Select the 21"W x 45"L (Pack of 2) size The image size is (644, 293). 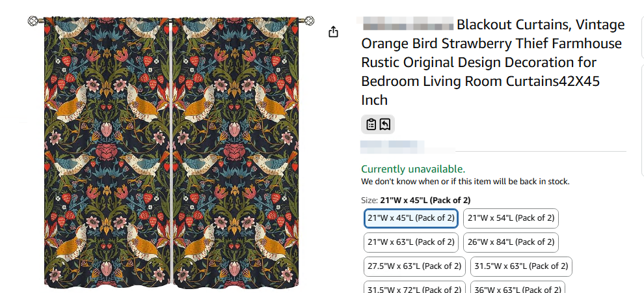click(410, 218)
